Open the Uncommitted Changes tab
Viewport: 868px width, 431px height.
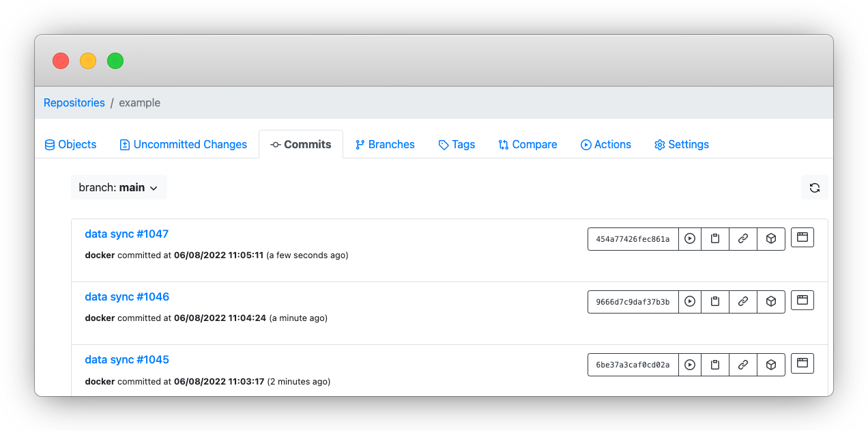pyautogui.click(x=183, y=144)
